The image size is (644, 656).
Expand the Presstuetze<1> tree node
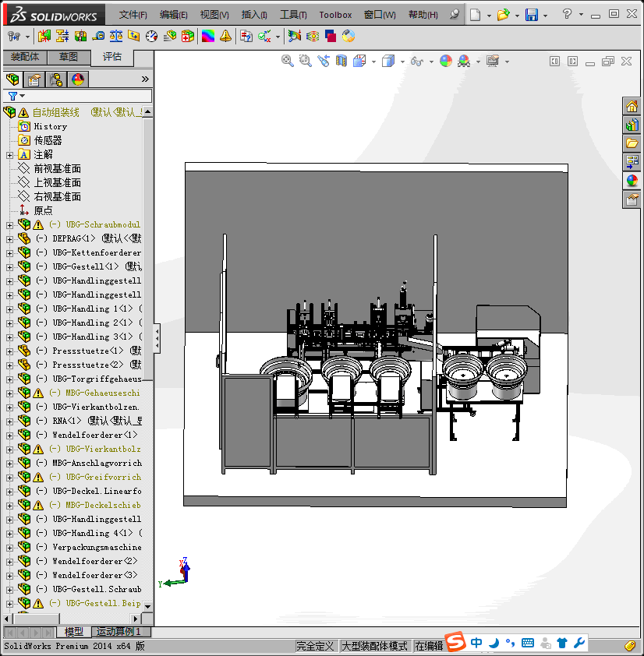click(x=9, y=351)
